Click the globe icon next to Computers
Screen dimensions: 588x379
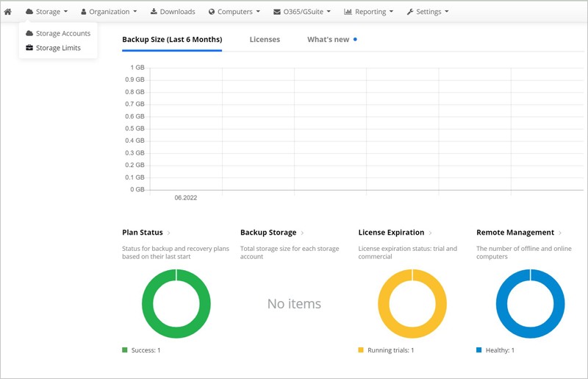click(212, 12)
